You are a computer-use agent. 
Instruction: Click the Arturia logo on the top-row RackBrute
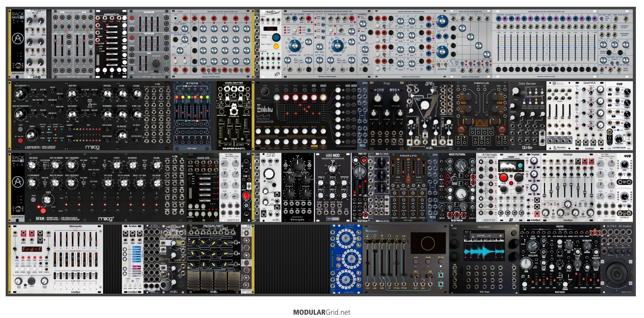click(18, 38)
